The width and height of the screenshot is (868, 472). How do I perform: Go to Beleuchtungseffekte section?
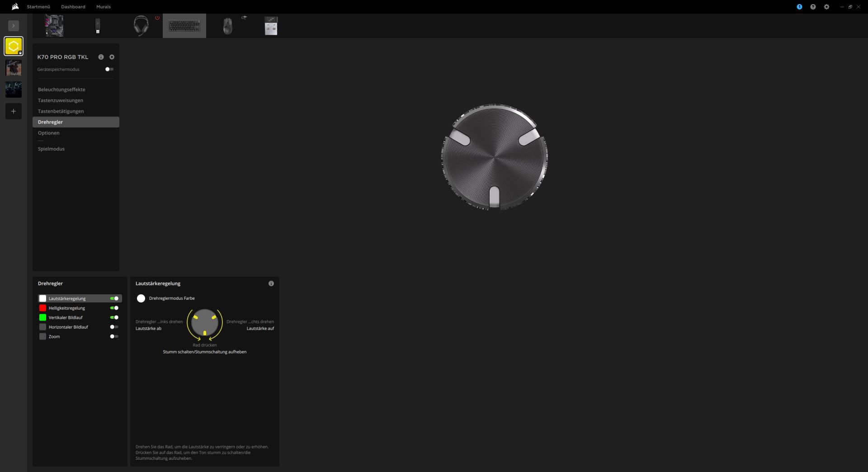61,90
